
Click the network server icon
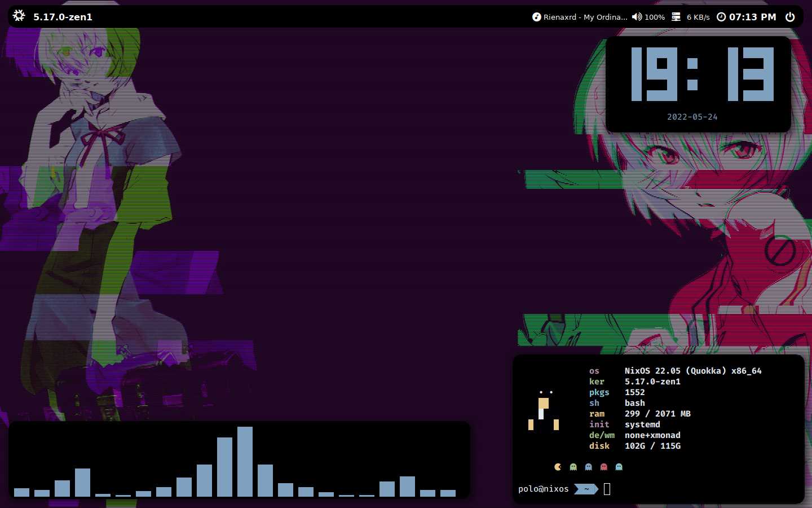(676, 17)
